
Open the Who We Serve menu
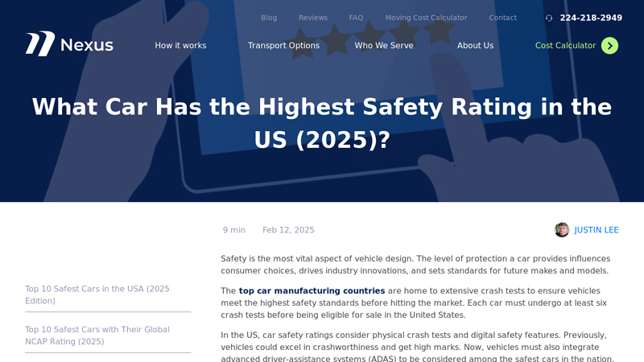click(384, 46)
